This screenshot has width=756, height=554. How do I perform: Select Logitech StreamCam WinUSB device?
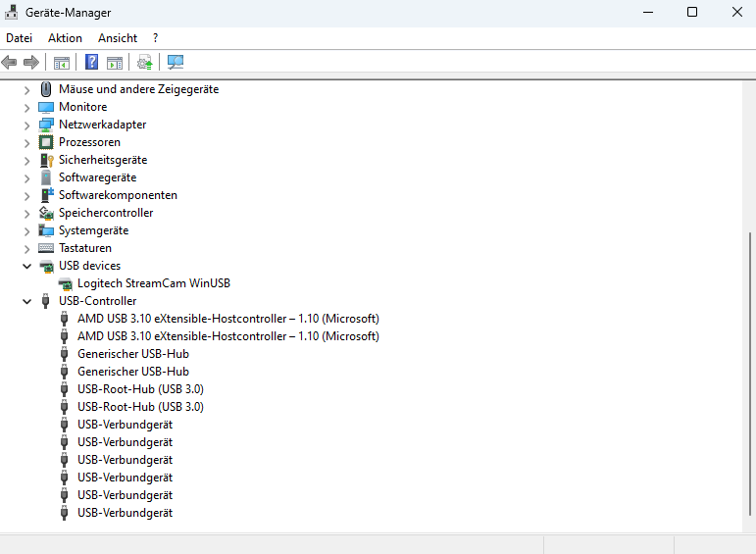point(154,283)
